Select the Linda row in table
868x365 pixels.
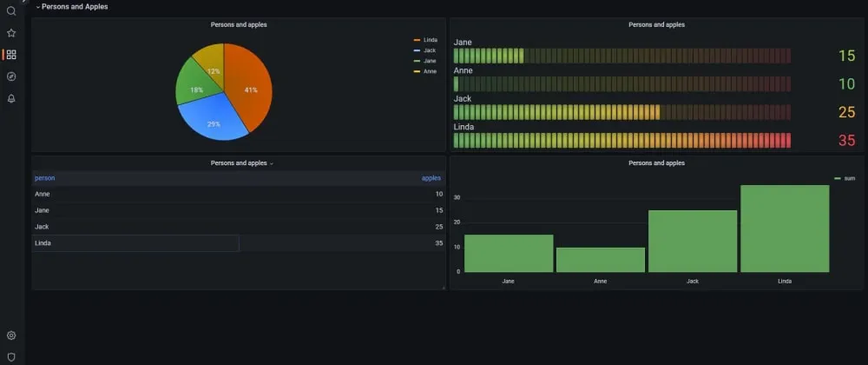pyautogui.click(x=239, y=243)
